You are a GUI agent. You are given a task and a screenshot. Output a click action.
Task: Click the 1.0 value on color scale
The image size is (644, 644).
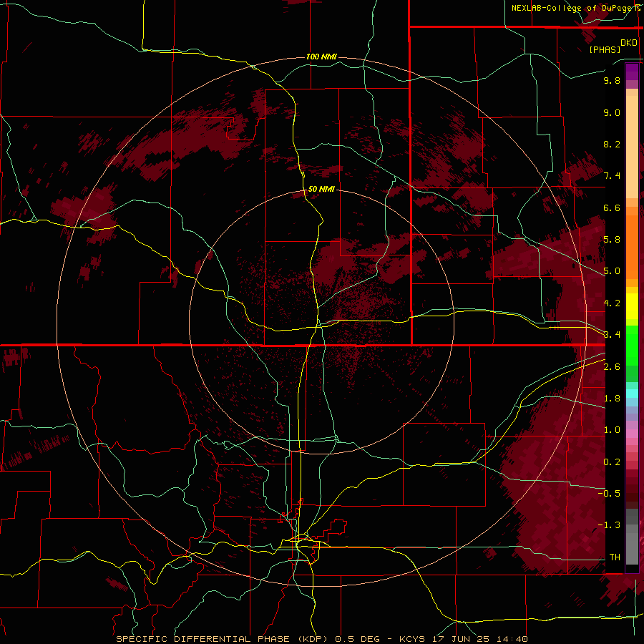(x=612, y=430)
